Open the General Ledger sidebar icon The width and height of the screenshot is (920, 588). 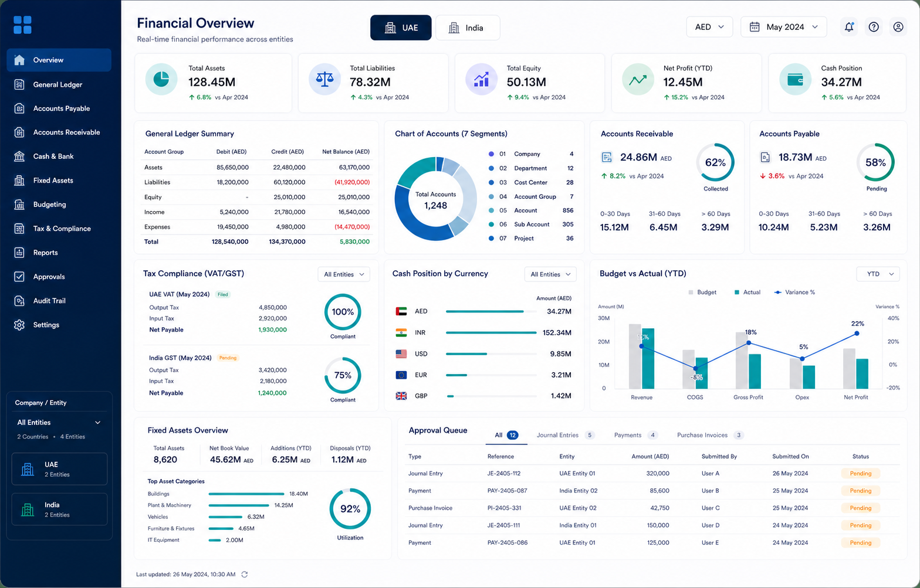[x=19, y=84]
